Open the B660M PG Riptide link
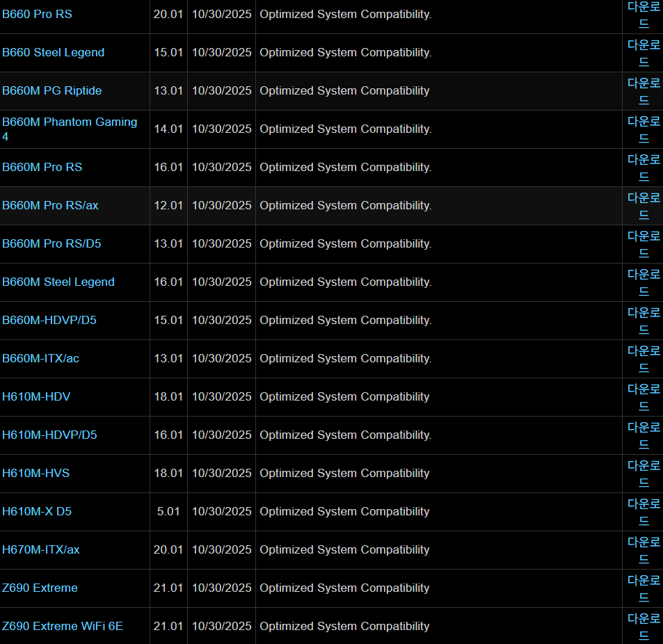663x644 pixels. click(52, 91)
